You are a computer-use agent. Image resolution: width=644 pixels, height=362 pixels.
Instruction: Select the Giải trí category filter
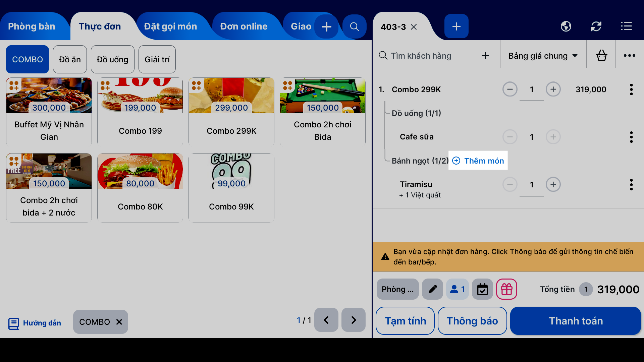[x=157, y=59]
